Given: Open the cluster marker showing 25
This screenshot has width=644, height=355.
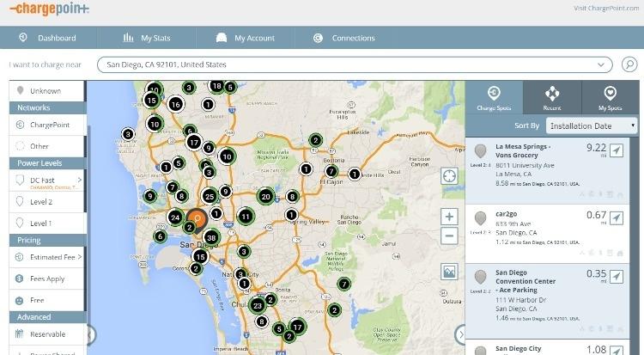Looking at the screenshot, I should (x=210, y=196).
